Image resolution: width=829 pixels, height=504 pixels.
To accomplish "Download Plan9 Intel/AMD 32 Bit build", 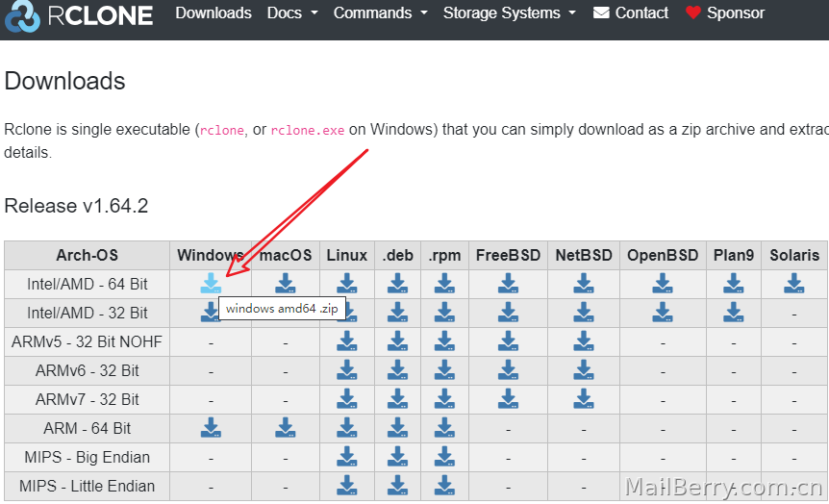I will coord(733,313).
